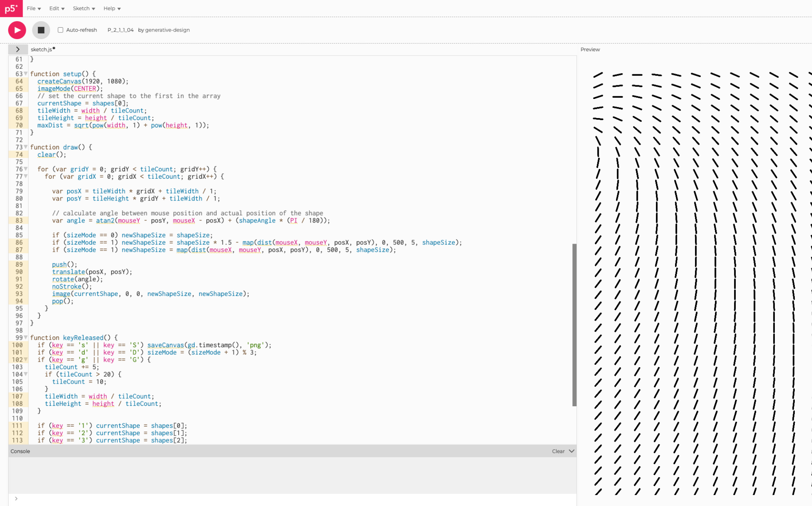Screen dimensions: 812x506
Task: Fold the setup function at line 63
Action: (x=26, y=74)
